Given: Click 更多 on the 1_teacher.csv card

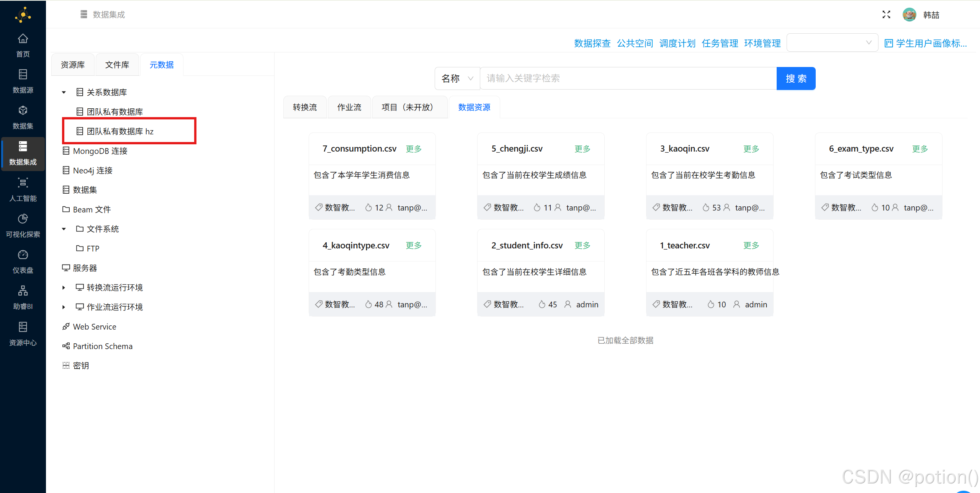Looking at the screenshot, I should 751,245.
